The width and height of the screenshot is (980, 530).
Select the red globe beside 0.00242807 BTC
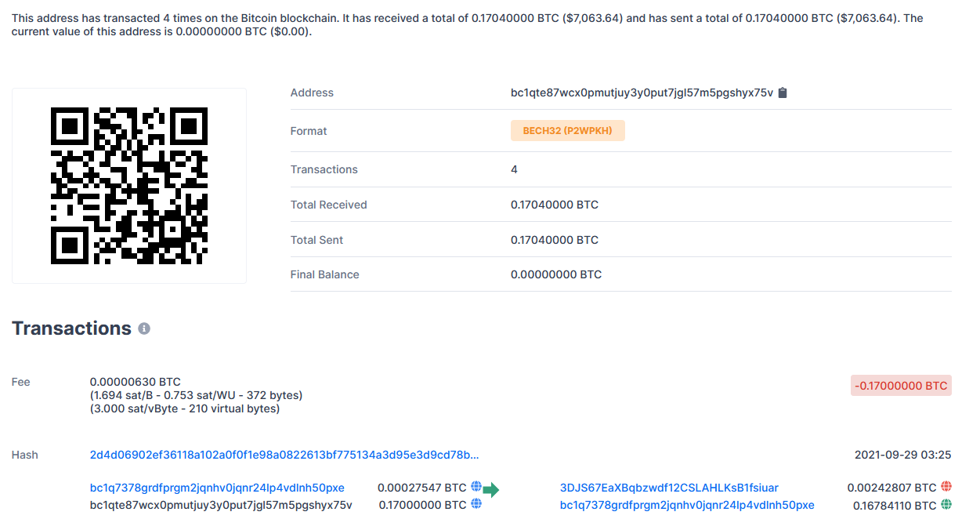pos(946,487)
